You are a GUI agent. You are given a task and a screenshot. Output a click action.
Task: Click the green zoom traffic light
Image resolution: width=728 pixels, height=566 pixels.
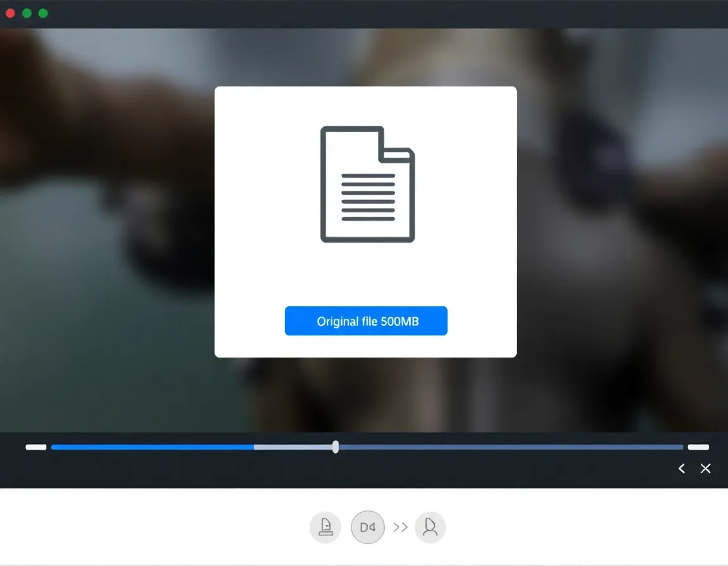(43, 13)
